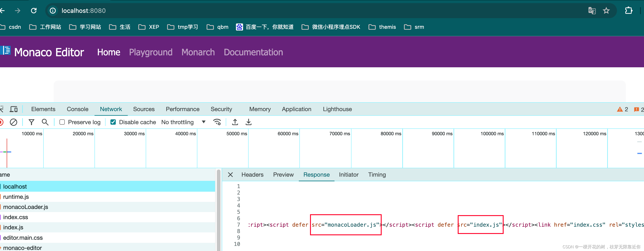The image size is (644, 251).
Task: Go forward with the browser arrow
Action: click(18, 10)
